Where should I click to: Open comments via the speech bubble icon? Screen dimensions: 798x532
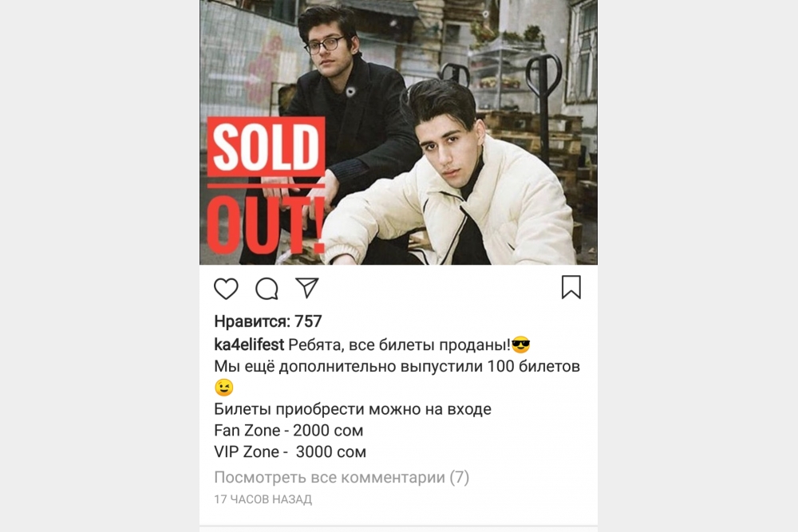click(x=267, y=289)
